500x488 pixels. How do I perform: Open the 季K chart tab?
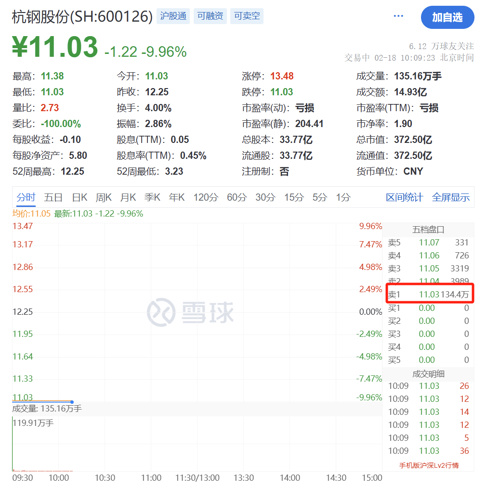click(152, 197)
